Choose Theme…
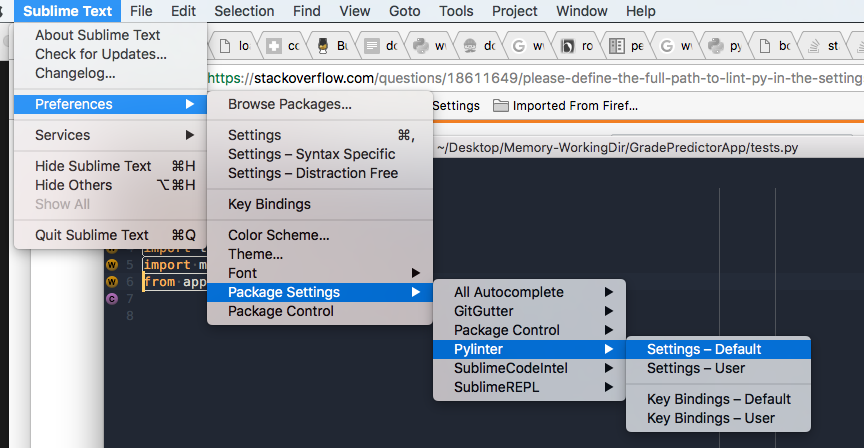This screenshot has height=448, width=864. (x=320, y=254)
